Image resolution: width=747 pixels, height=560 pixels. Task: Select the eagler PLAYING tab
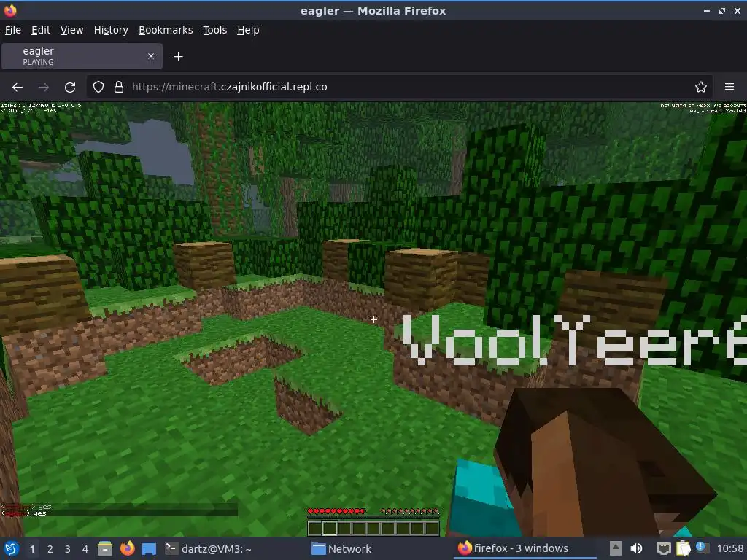pos(82,56)
